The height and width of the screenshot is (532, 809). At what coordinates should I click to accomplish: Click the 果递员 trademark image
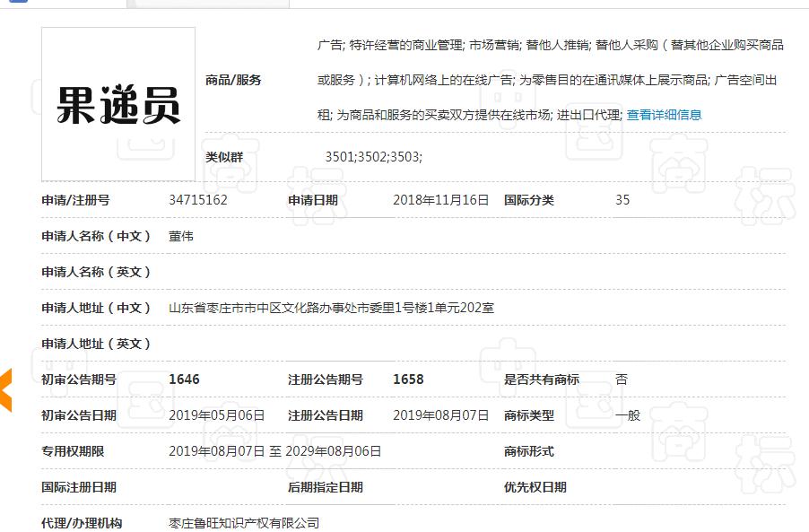coord(118,104)
